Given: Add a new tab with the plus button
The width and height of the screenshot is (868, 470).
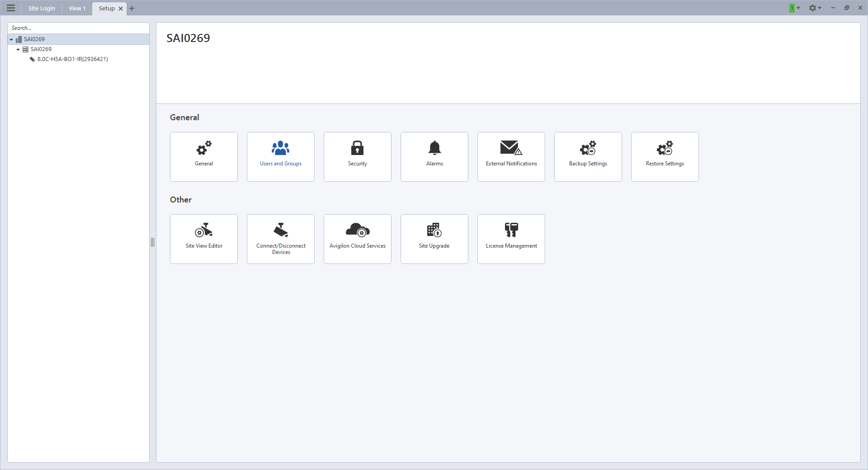Looking at the screenshot, I should click(x=132, y=8).
